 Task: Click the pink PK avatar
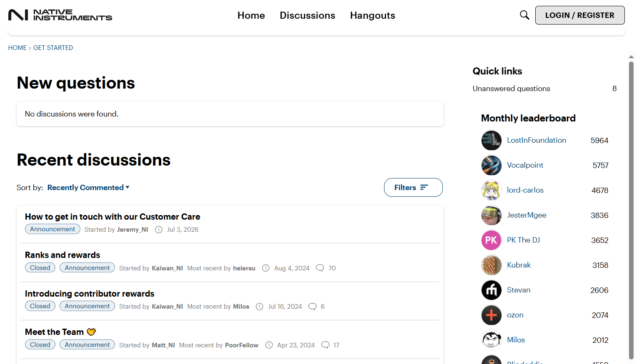pyautogui.click(x=492, y=240)
